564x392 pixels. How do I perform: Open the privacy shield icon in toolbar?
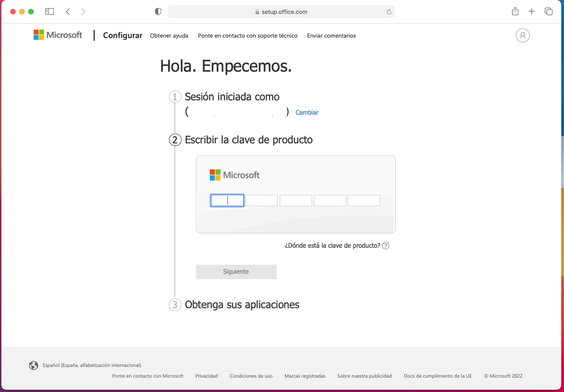158,12
